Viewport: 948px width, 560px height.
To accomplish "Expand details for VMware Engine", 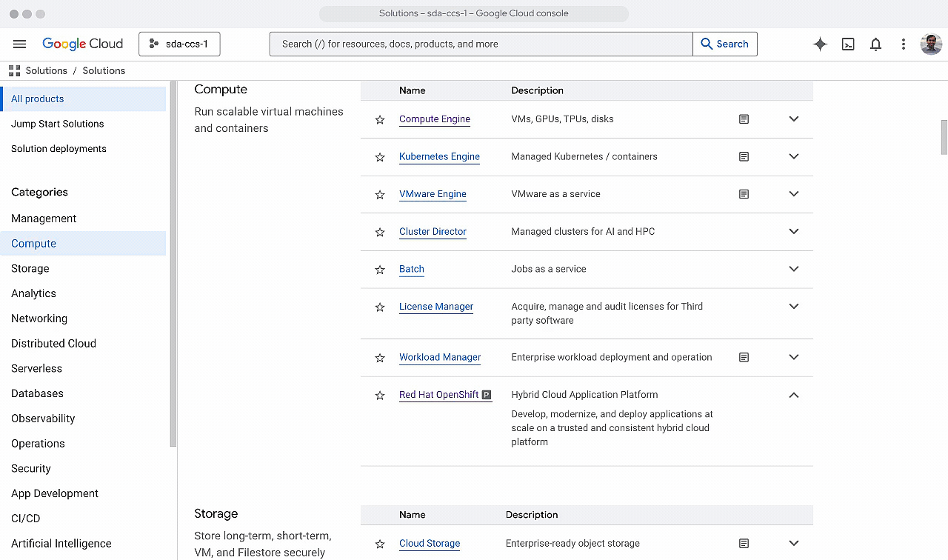I will pos(793,194).
